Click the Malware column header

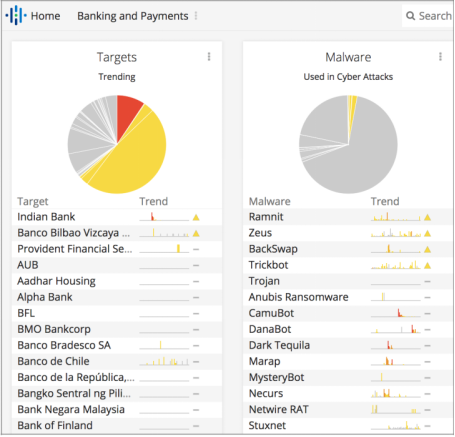click(x=270, y=201)
